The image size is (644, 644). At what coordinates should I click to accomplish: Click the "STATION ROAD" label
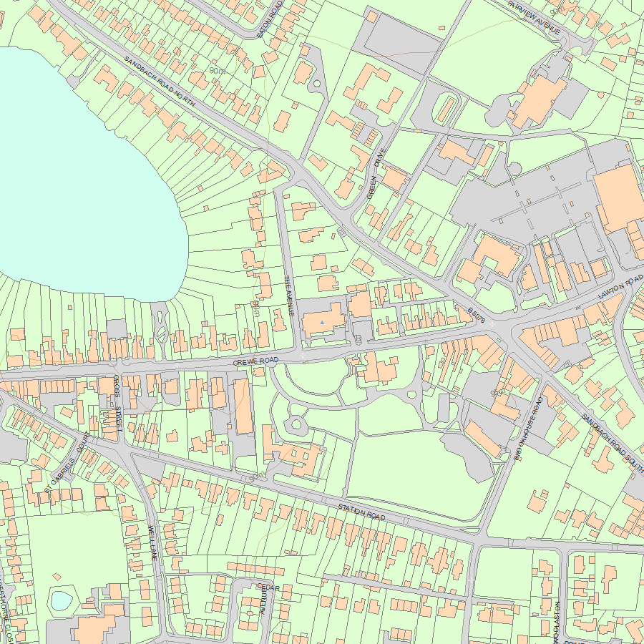(x=361, y=512)
